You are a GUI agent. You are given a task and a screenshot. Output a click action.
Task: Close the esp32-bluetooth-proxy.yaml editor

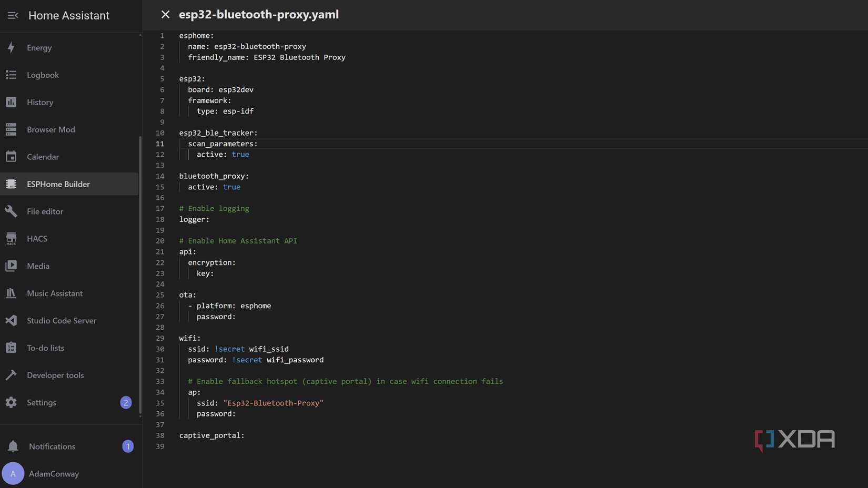[x=165, y=15]
